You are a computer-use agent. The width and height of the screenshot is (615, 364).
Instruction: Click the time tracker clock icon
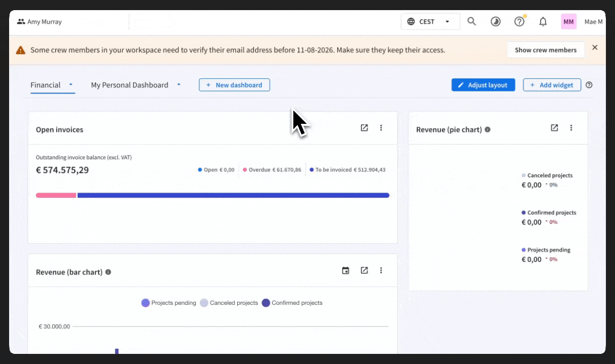point(496,22)
